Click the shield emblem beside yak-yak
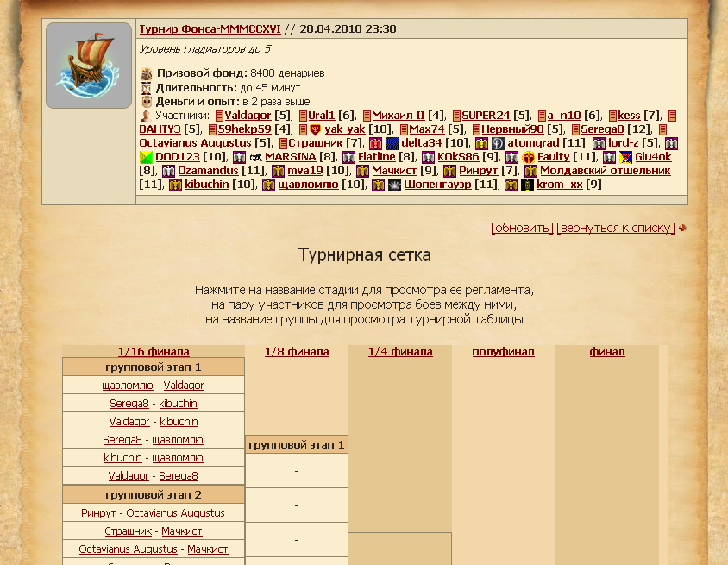728x565 pixels. [316, 129]
